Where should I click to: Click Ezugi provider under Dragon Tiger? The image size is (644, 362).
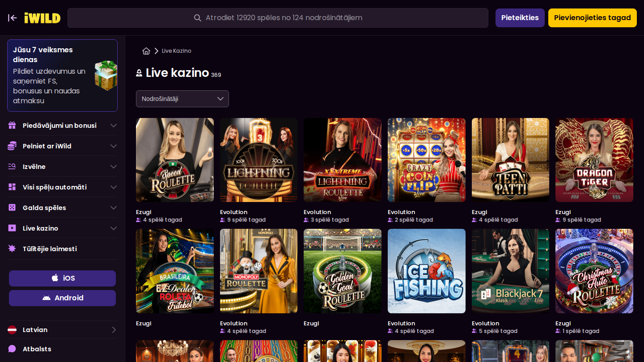[563, 212]
